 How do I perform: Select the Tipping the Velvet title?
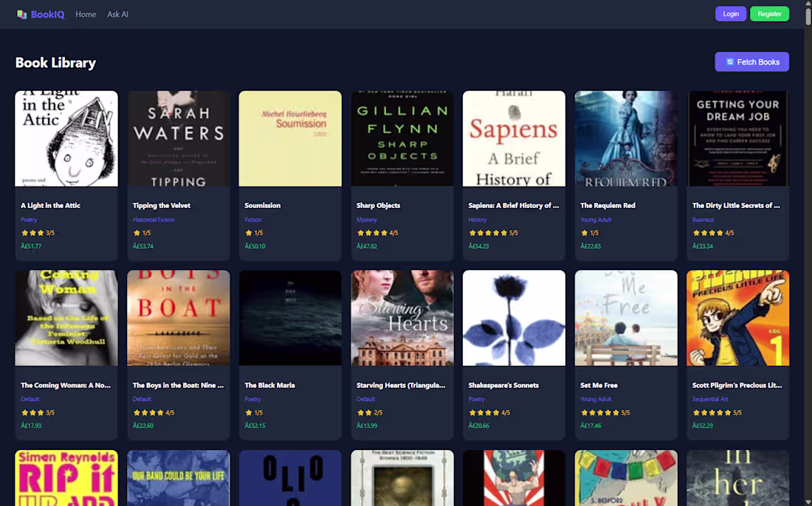pos(162,205)
